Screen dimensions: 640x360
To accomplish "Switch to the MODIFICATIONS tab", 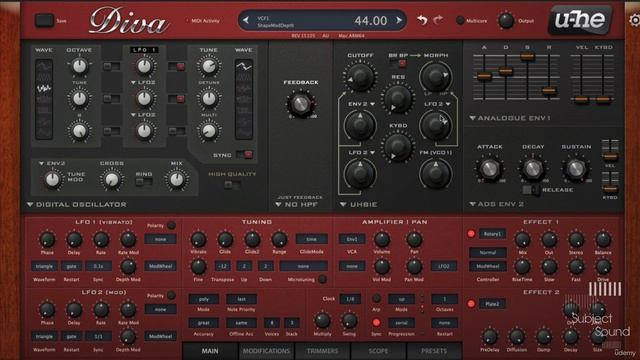I will tap(266, 351).
